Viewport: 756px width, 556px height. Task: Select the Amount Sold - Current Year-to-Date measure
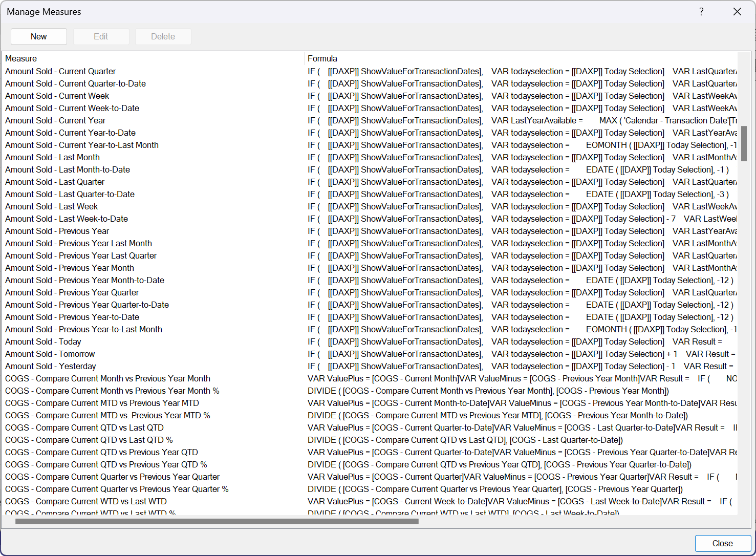tap(70, 133)
